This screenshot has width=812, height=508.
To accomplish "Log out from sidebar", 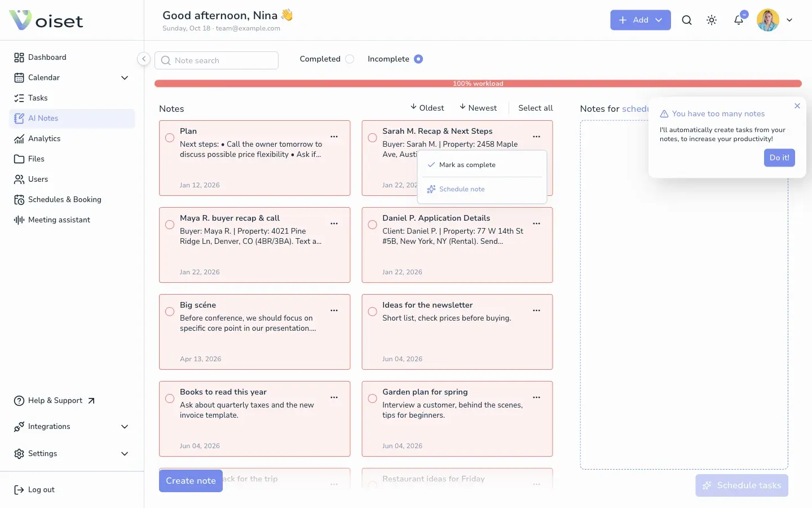I will [x=34, y=490].
